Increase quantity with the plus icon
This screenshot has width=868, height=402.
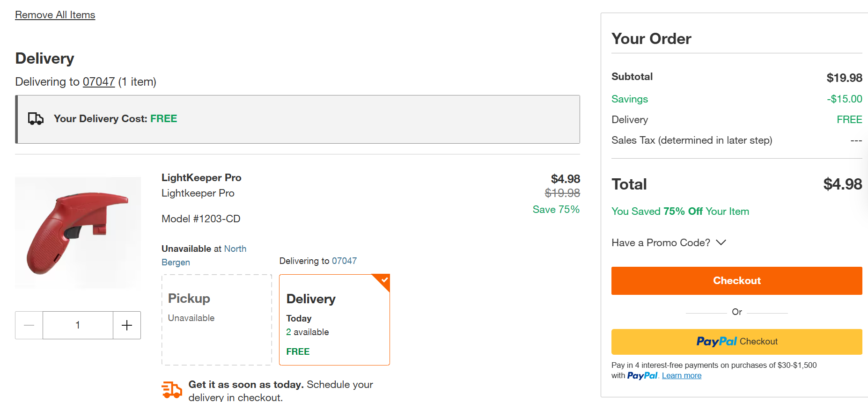(x=127, y=325)
